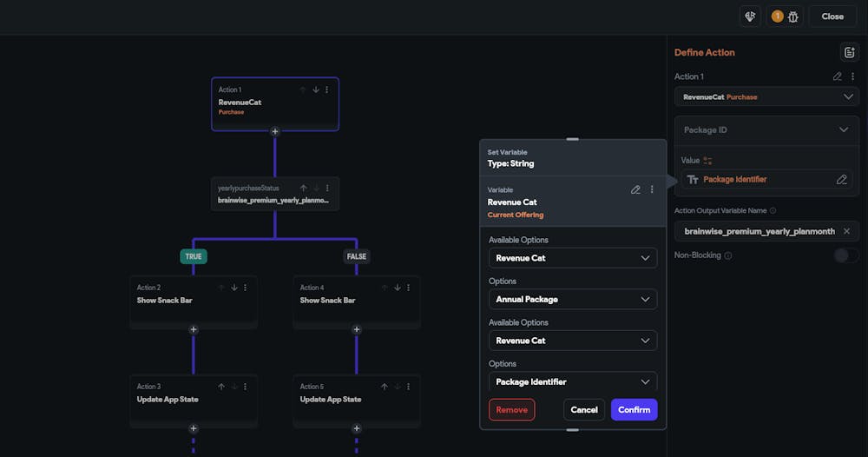Add action below Action 3 plus
This screenshot has height=457, width=868.
[x=194, y=428]
